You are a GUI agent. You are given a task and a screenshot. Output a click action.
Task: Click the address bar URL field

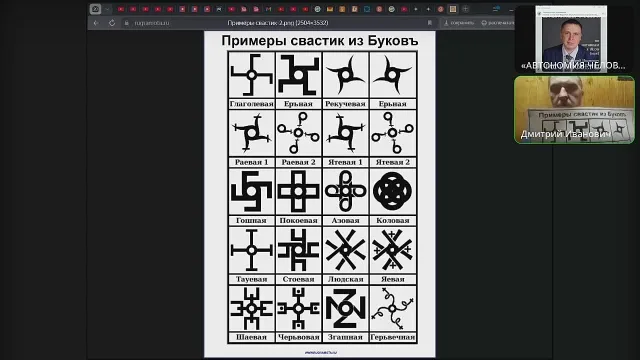278,23
